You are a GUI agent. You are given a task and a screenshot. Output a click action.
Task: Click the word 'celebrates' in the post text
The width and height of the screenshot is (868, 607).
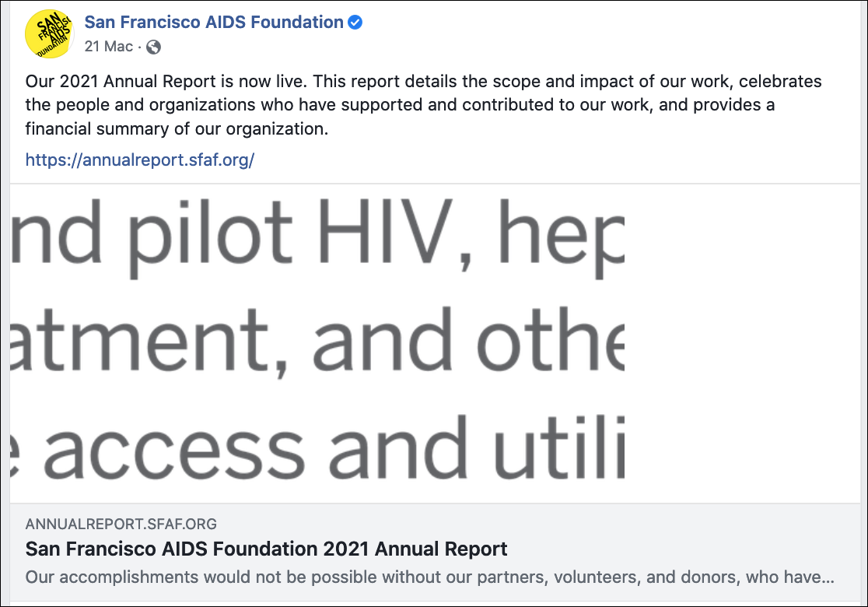(781, 82)
